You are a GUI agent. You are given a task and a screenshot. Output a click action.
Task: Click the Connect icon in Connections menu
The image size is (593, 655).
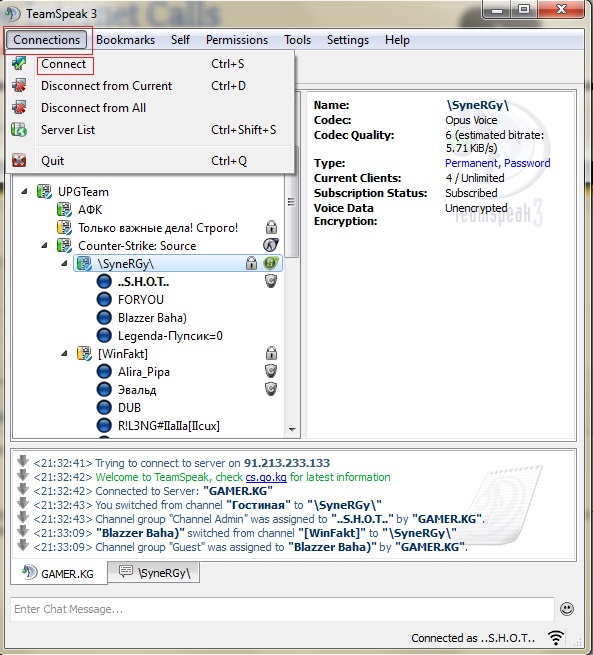pyautogui.click(x=19, y=64)
